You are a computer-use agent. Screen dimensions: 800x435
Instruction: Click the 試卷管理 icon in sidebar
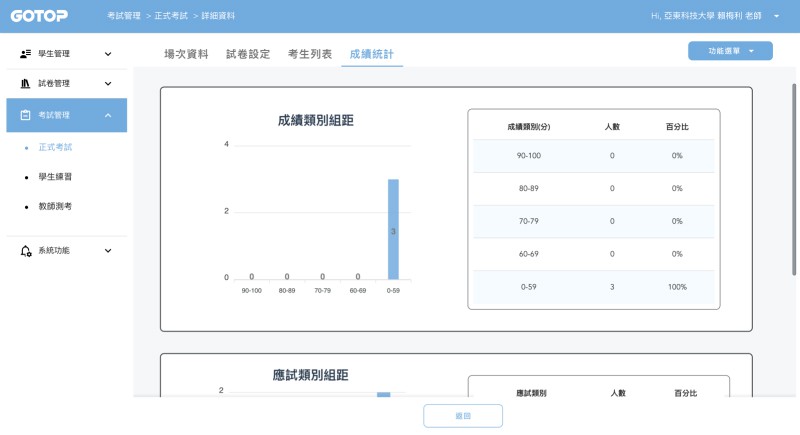point(26,84)
